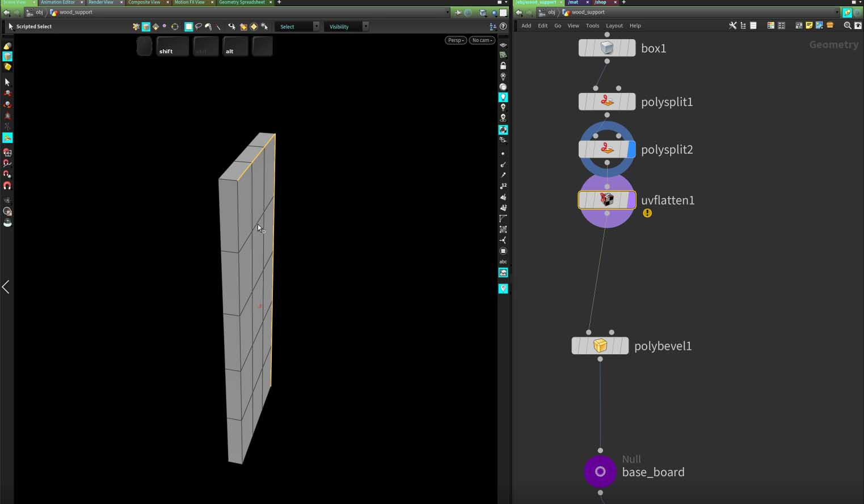Click the color palette icon in network toolbar

770,26
